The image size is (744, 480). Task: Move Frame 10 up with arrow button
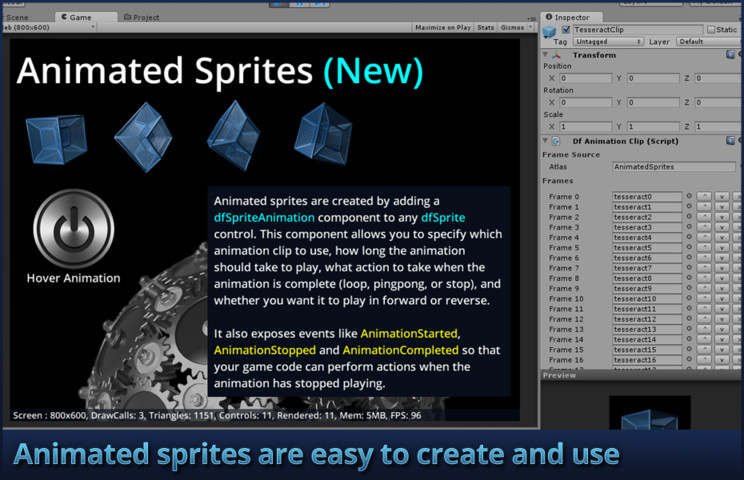pyautogui.click(x=704, y=298)
